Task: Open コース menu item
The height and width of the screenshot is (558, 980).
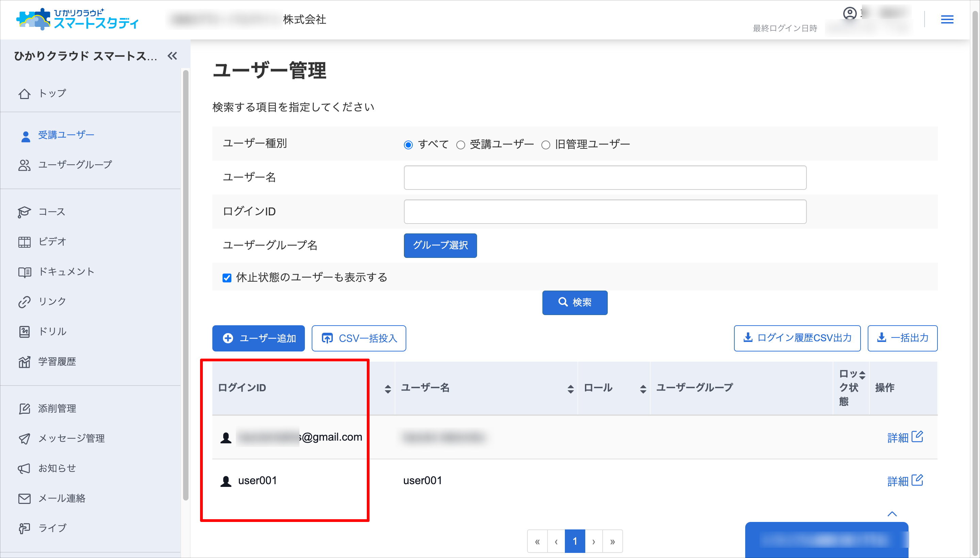Action: (52, 212)
